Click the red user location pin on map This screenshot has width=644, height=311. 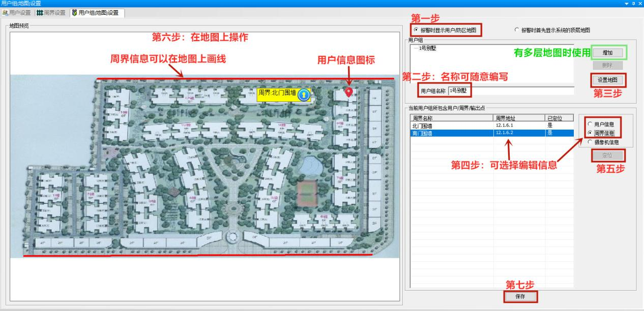(349, 91)
